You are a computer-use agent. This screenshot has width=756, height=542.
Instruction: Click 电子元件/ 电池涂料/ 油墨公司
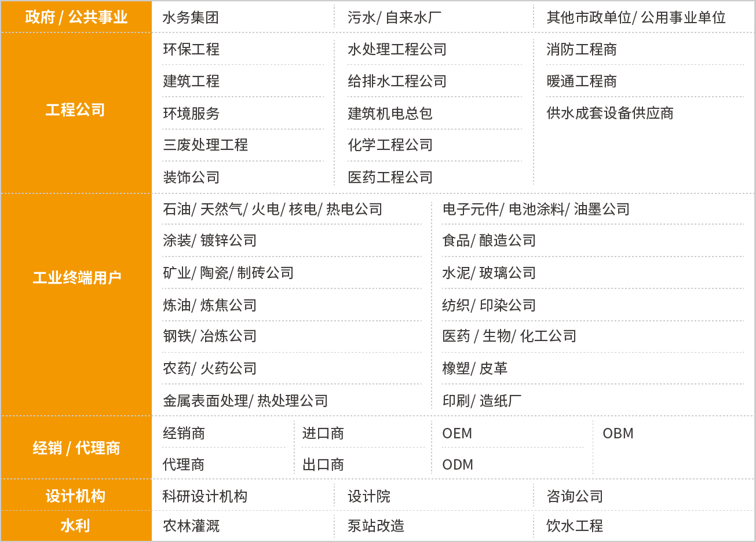[536, 210]
